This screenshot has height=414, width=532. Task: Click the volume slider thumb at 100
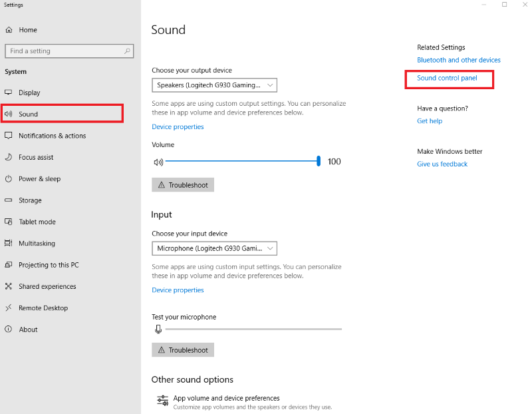[x=319, y=161]
